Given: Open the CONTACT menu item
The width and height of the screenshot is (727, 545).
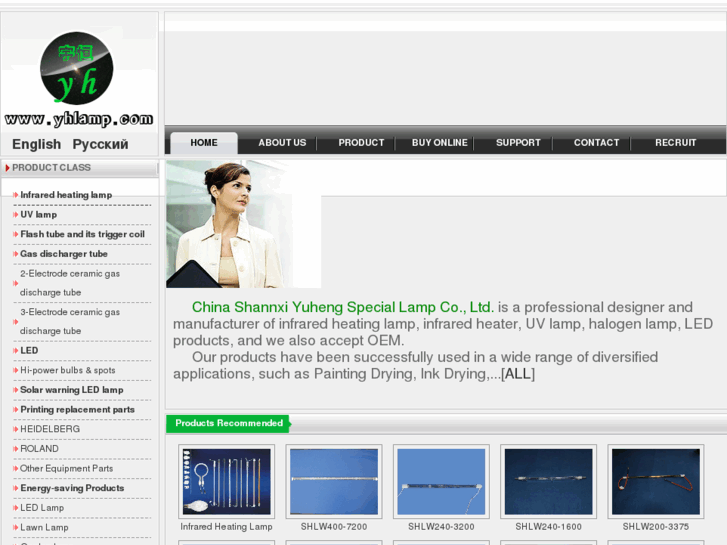Looking at the screenshot, I should click(597, 143).
